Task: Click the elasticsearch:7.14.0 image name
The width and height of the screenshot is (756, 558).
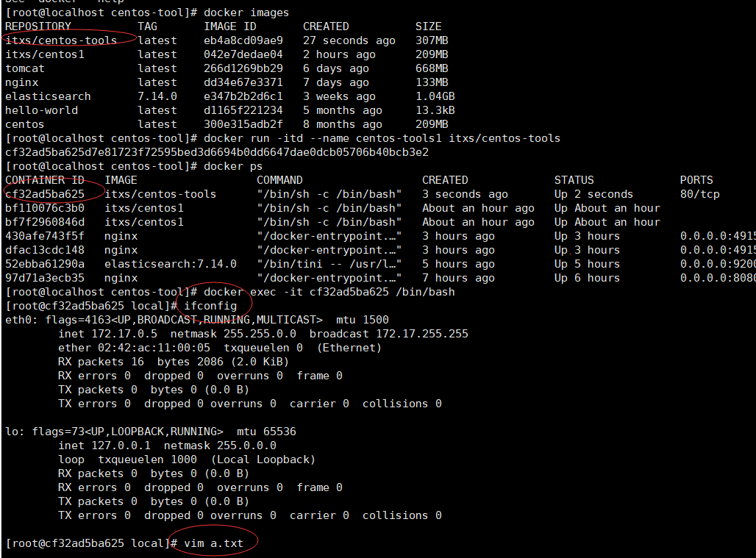Action: tap(171, 264)
